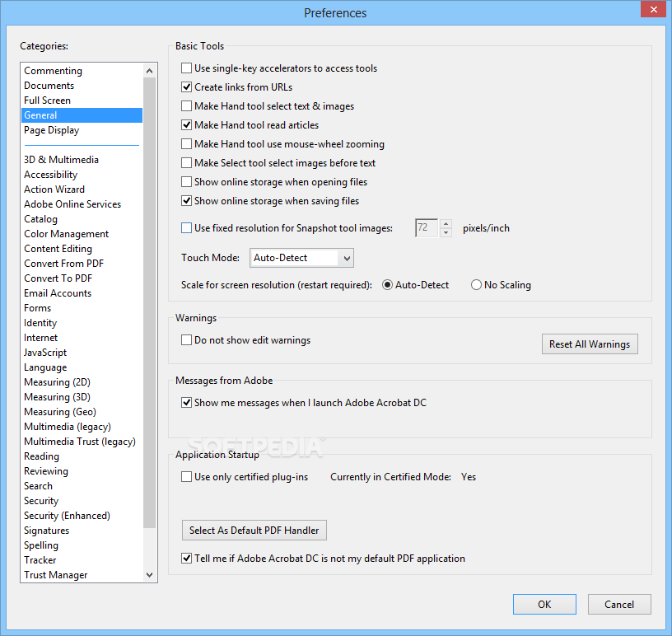Close the Preferences window
Viewport: 672px width, 636px height.
tap(654, 9)
